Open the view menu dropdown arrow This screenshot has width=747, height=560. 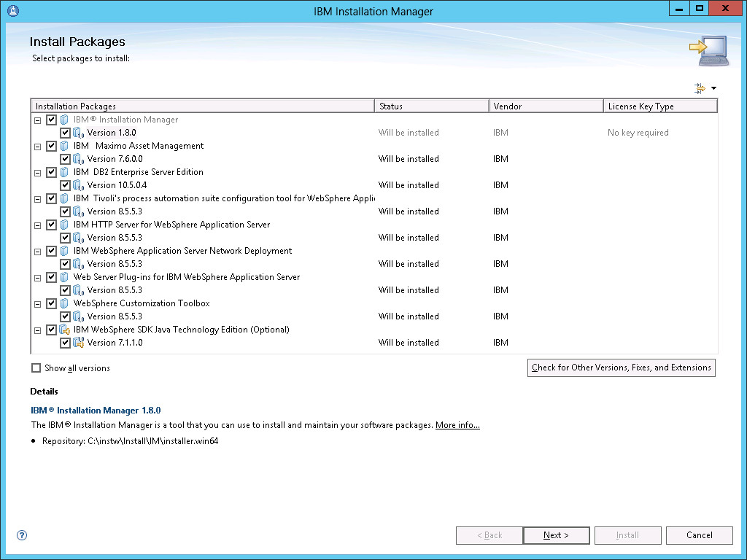(x=713, y=88)
